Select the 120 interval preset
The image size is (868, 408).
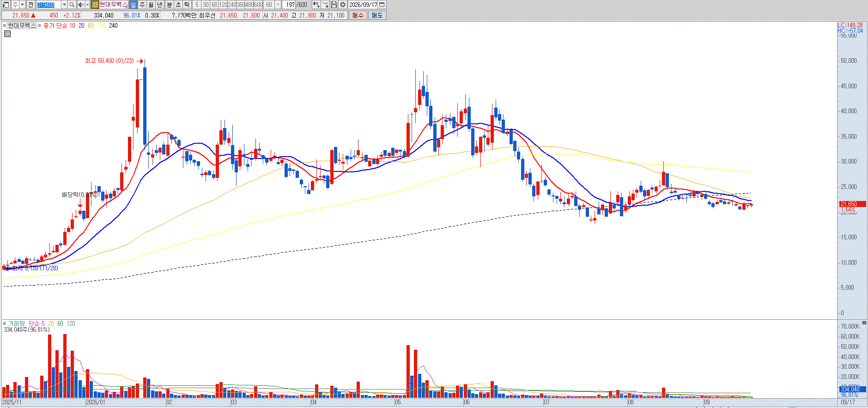(x=223, y=5)
